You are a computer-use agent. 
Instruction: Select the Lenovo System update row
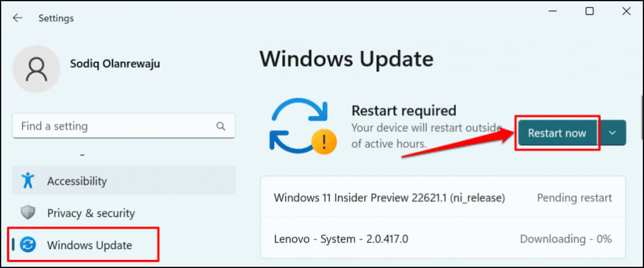tap(442, 239)
